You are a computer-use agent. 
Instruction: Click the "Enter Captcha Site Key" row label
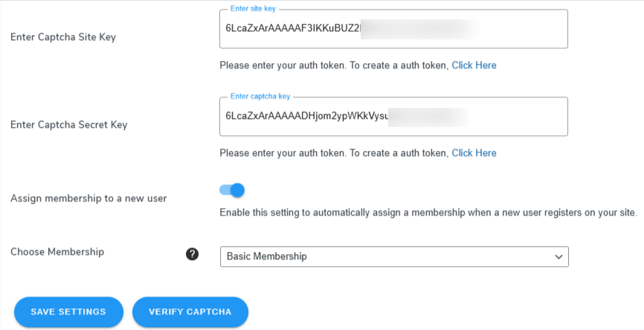pos(63,37)
